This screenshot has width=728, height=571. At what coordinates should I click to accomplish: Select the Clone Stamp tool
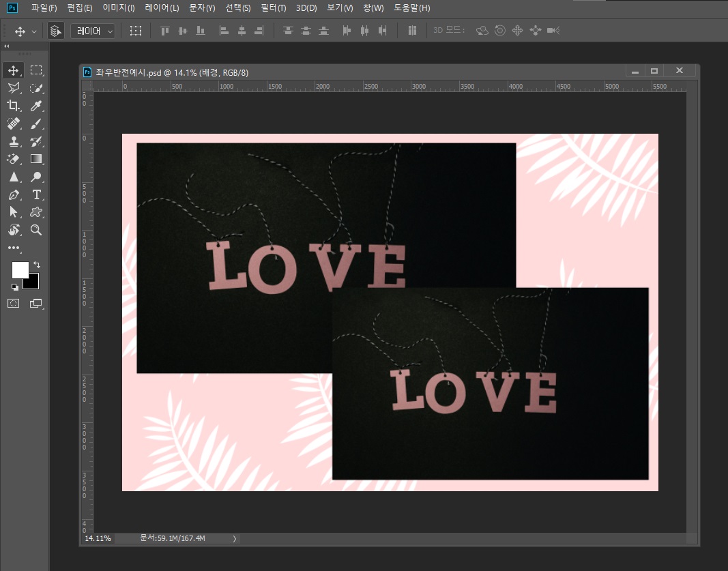14,141
